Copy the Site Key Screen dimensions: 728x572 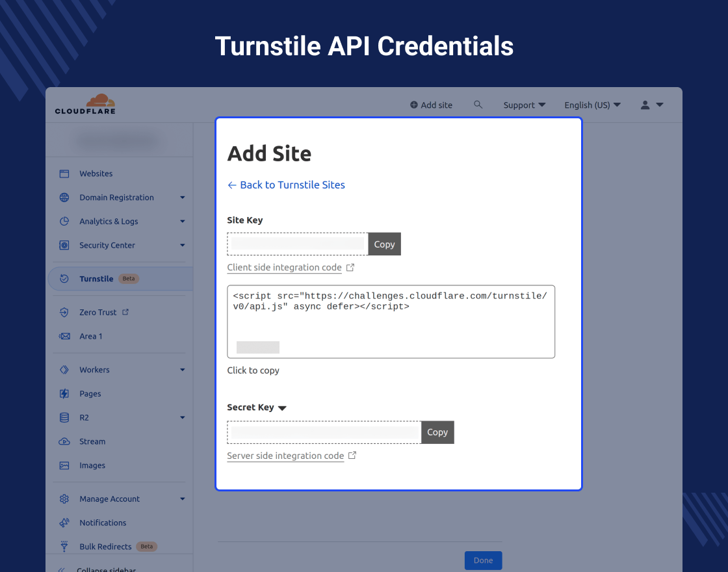[384, 244]
